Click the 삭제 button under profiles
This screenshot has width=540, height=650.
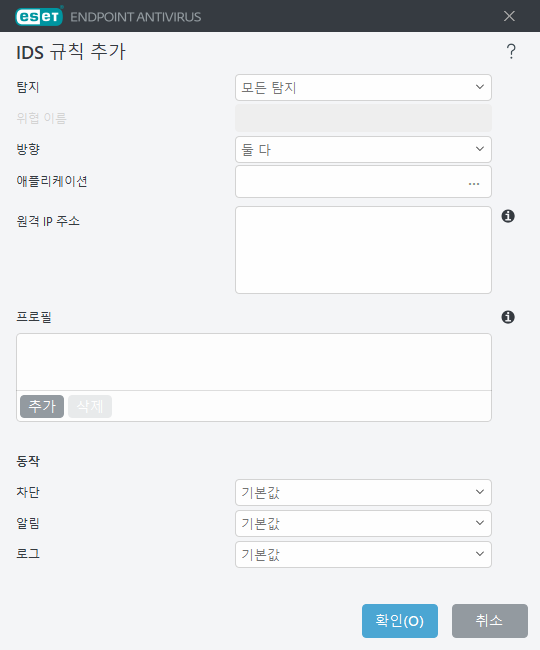90,406
